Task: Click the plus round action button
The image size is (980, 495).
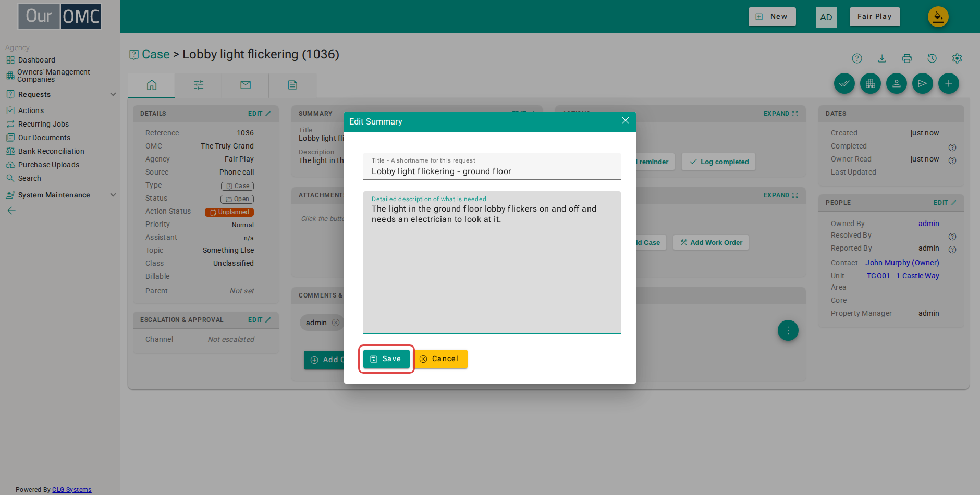Action: coord(949,83)
